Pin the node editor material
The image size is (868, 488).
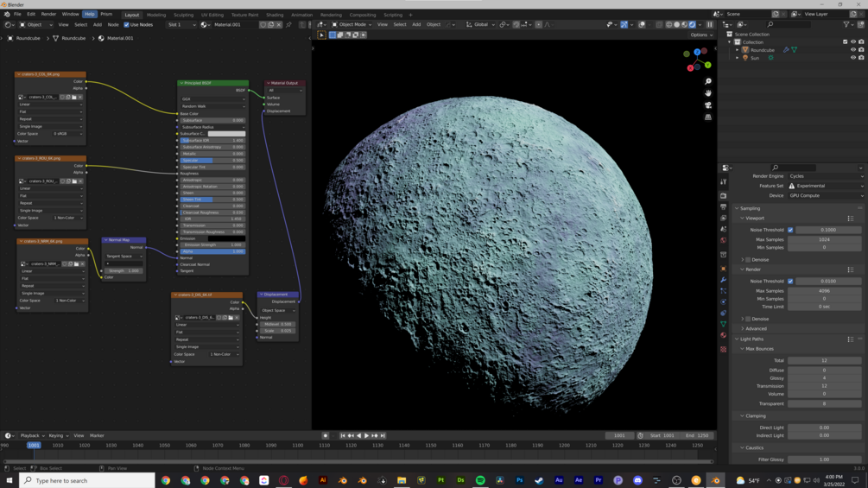coord(288,25)
